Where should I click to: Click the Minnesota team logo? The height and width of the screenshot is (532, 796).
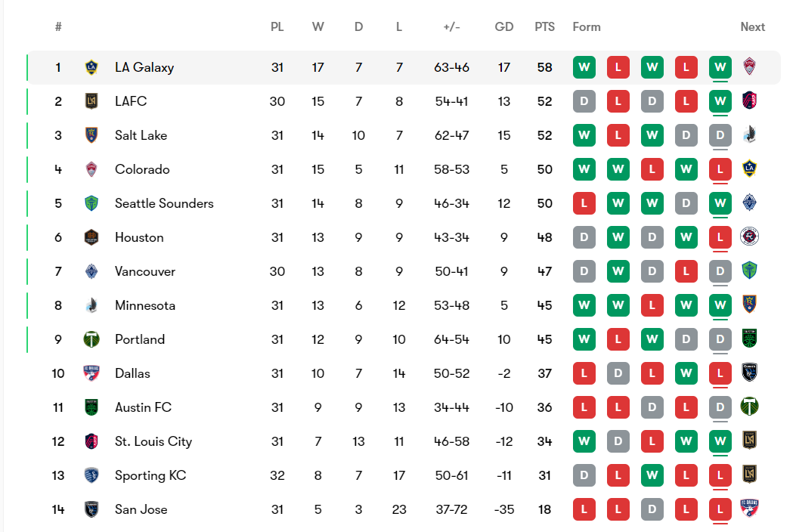coord(91,305)
